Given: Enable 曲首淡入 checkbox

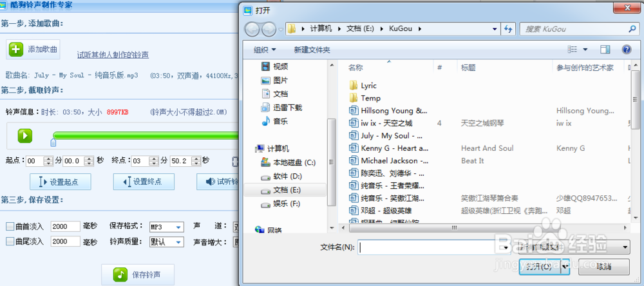Looking at the screenshot, I should pyautogui.click(x=10, y=227).
